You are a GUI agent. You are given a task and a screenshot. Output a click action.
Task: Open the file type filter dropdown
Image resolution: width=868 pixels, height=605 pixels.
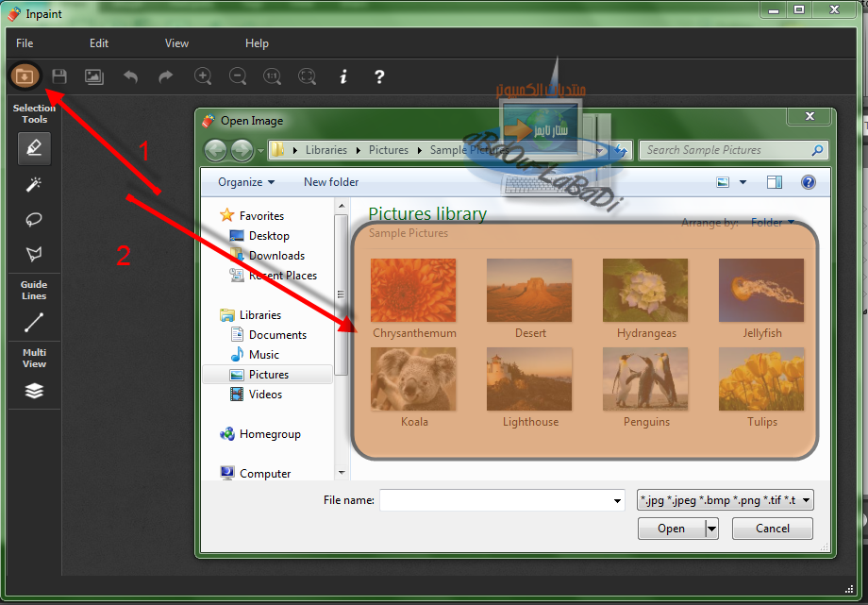tap(726, 500)
